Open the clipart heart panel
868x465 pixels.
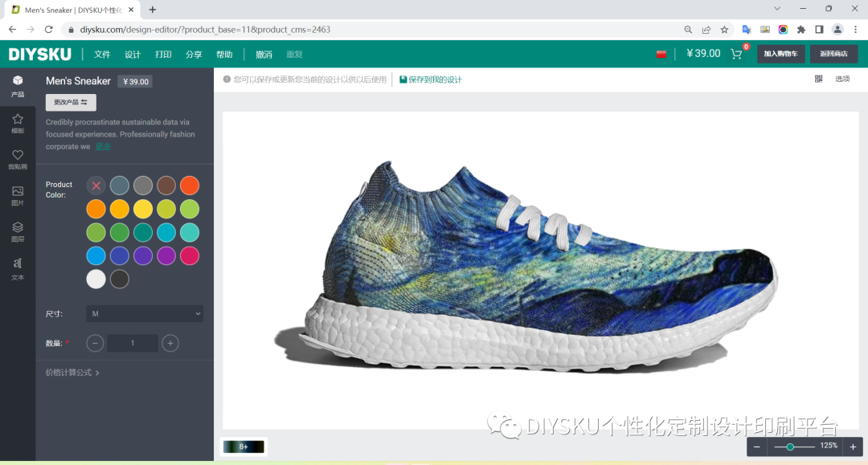coord(18,159)
